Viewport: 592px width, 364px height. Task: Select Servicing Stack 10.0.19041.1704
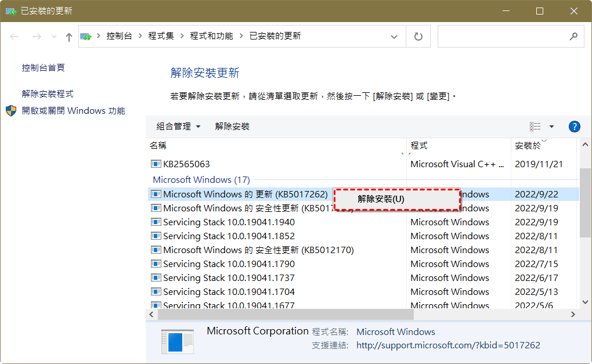362,292
